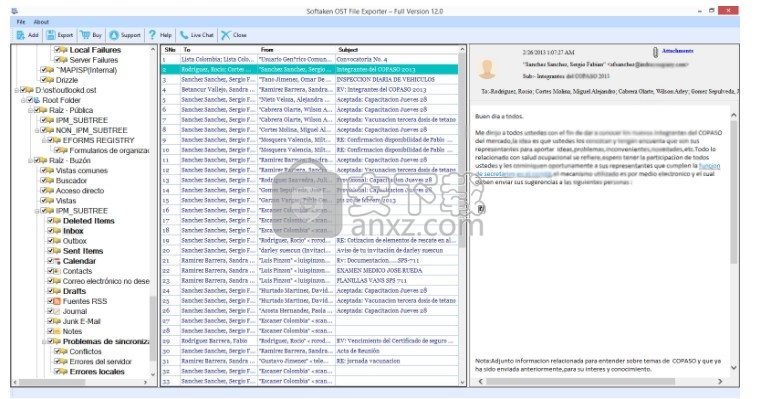Click the Fuentes RSS feed icon
The image size is (761, 399).
(57, 301)
